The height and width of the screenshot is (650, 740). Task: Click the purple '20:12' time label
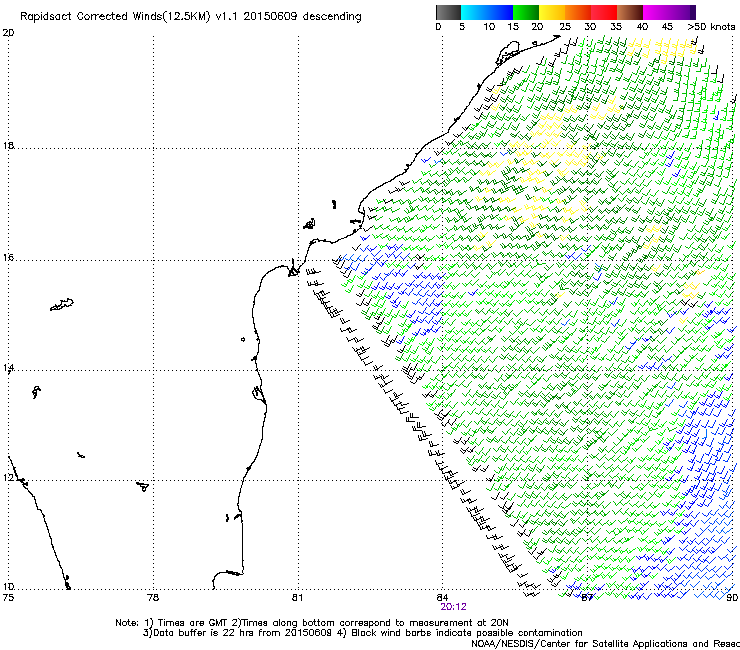point(453,607)
